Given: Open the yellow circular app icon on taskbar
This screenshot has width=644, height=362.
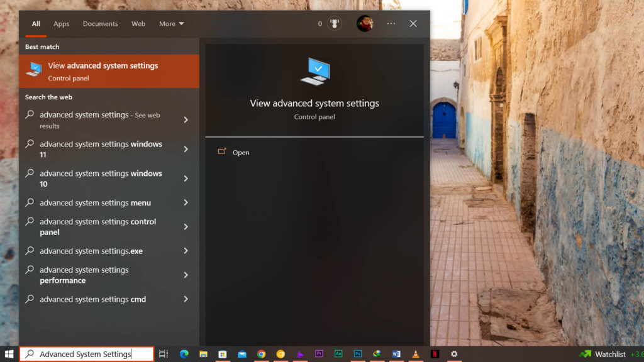Looking at the screenshot, I should click(280, 354).
